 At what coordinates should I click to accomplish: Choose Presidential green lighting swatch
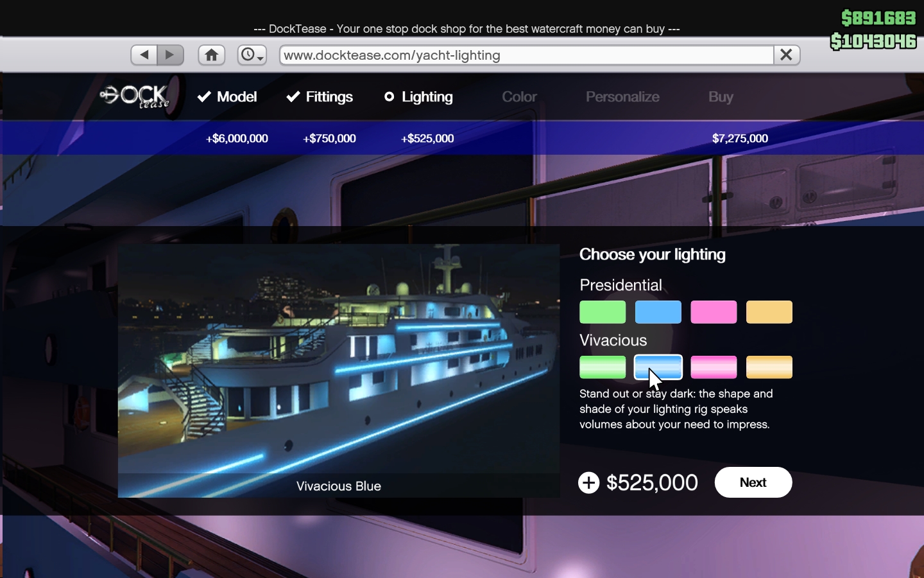[603, 312]
